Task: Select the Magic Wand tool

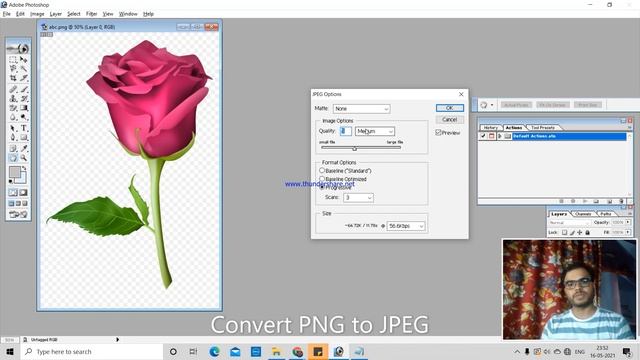Action: click(24, 69)
